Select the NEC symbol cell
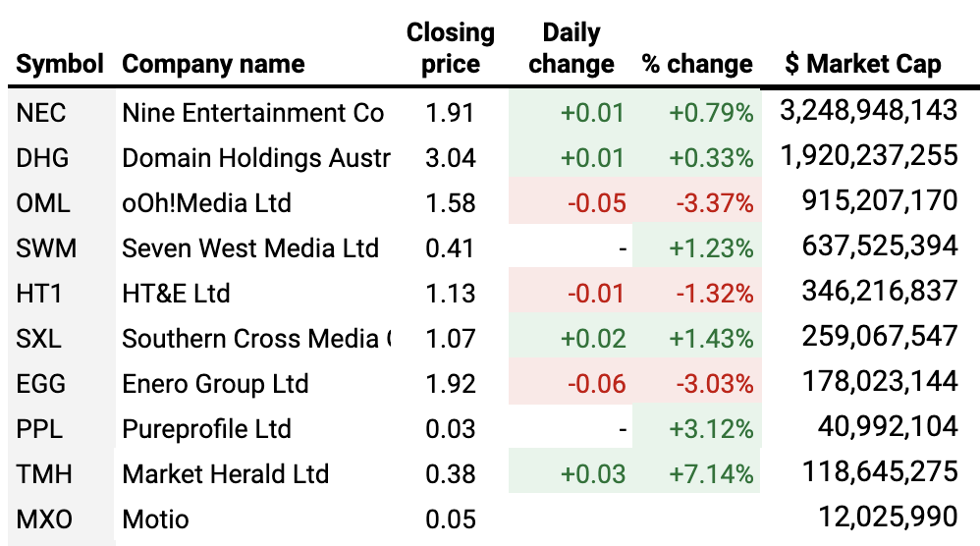 coord(42,113)
